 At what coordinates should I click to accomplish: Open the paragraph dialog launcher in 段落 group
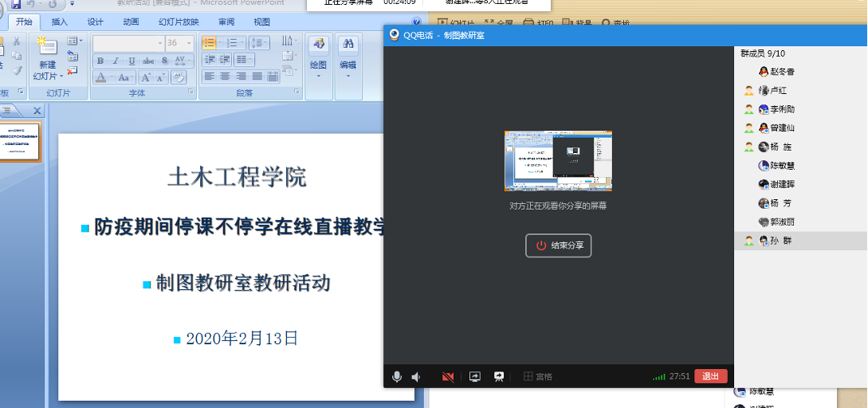coord(297,91)
